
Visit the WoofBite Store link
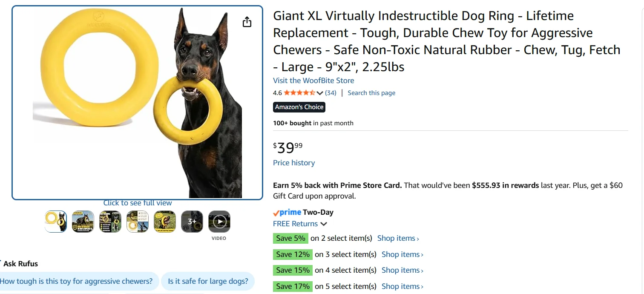tap(313, 81)
